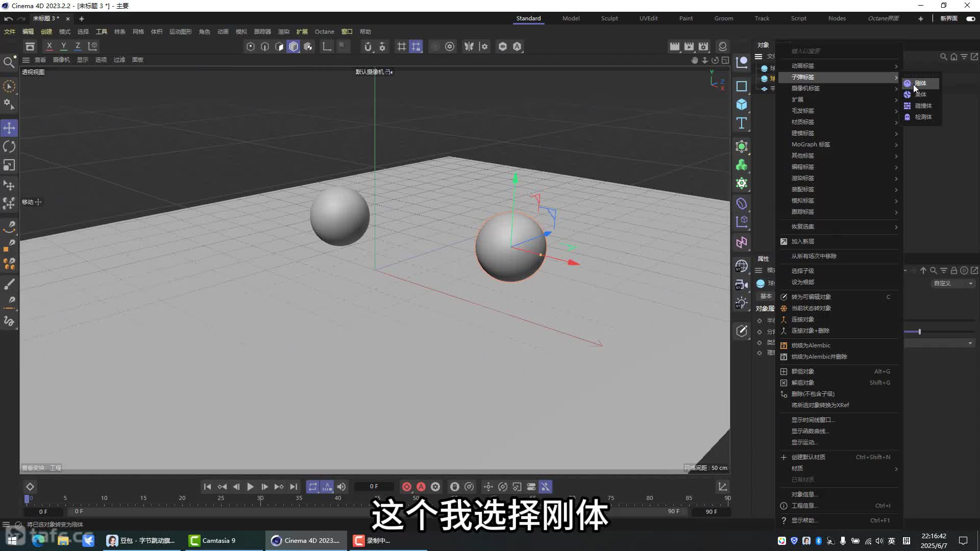The height and width of the screenshot is (551, 980).
Task: Click 群组对象 menu entry
Action: (803, 371)
